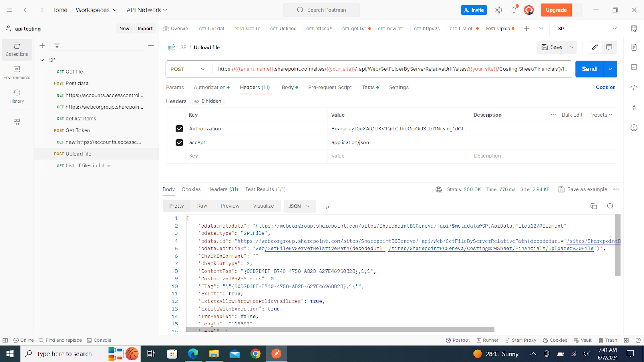Collapse the SP collection tree

coord(42,60)
